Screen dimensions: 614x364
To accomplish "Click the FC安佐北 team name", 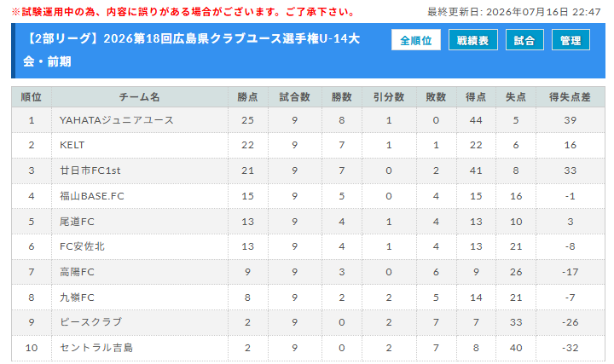I will click(82, 246).
